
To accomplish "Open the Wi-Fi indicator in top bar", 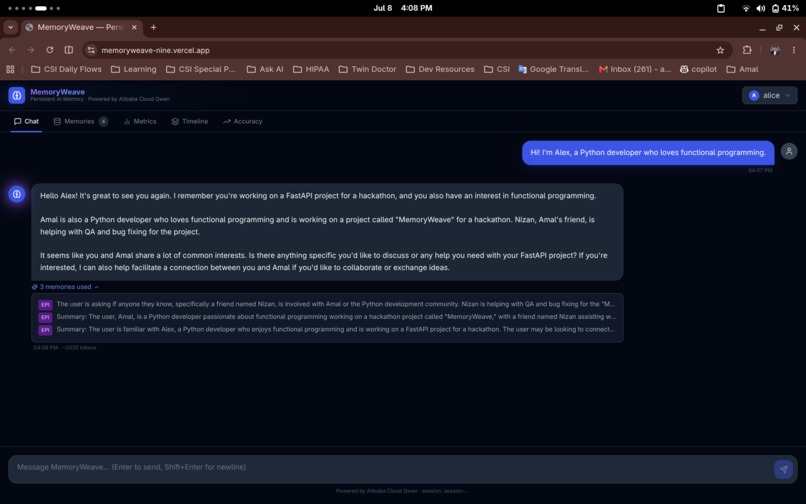I will (745, 8).
